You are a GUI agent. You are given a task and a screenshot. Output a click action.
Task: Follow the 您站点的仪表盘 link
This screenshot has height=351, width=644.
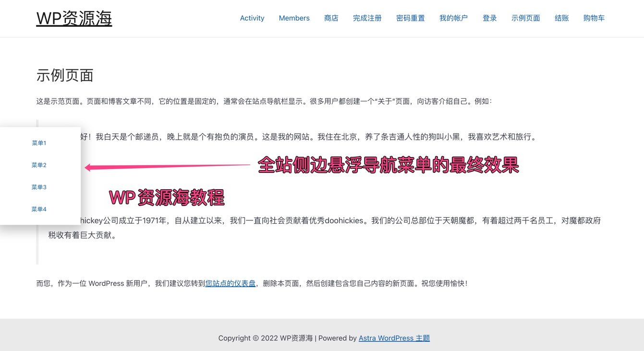(x=231, y=283)
